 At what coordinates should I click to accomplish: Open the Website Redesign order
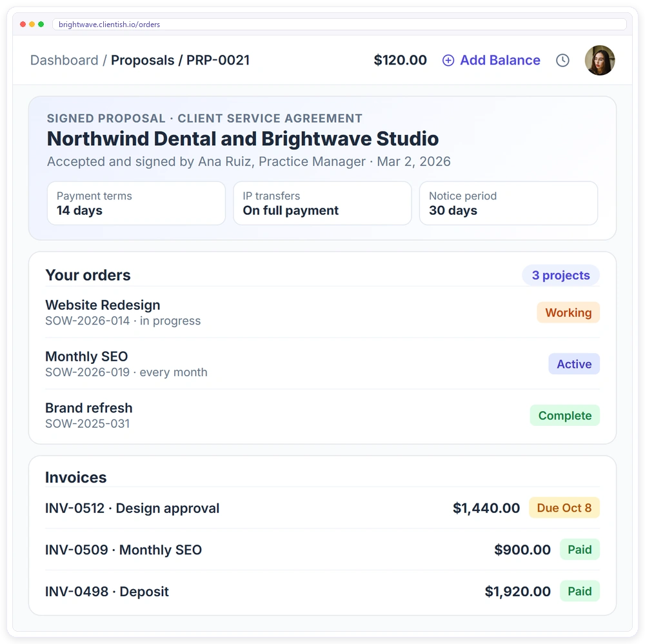tap(322, 312)
